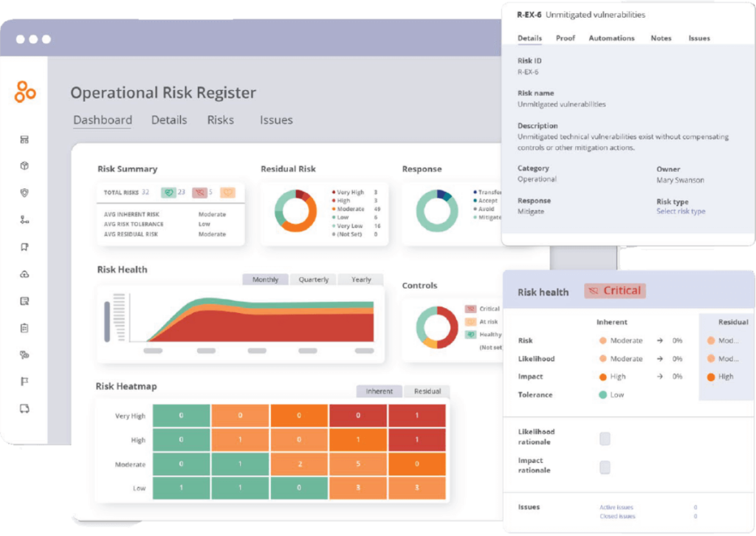Click the Closed issues link
This screenshot has width=756, height=536.
[616, 516]
